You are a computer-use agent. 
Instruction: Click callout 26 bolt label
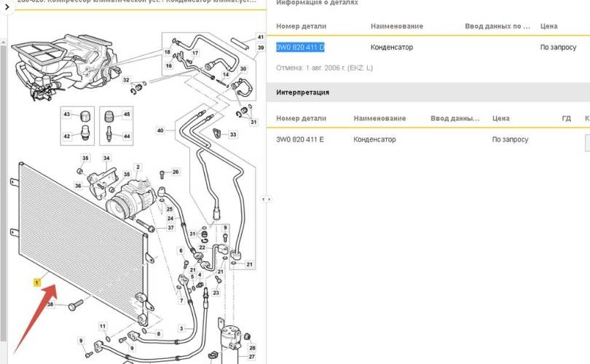pyautogui.click(x=176, y=172)
